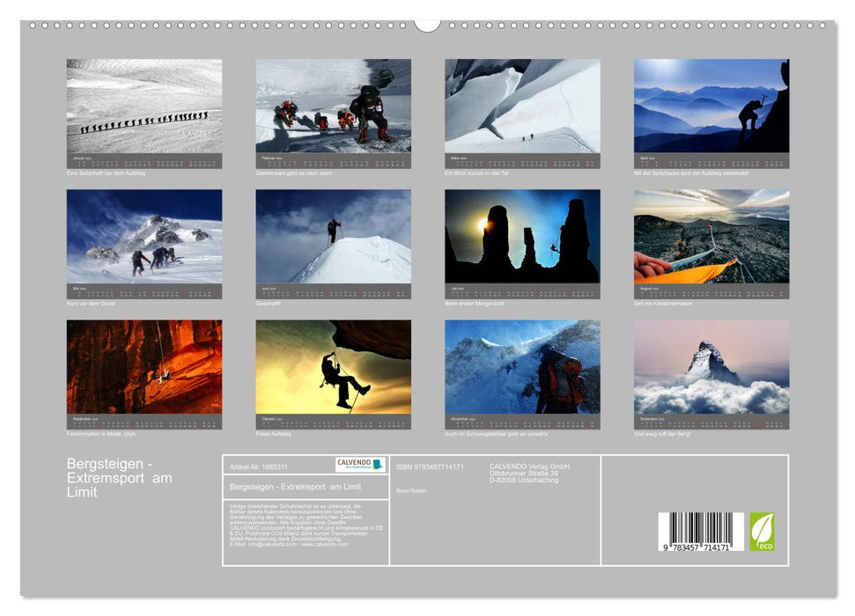
Task: Open the Juli Morgenlicht rock towers image
Action: pos(524,236)
